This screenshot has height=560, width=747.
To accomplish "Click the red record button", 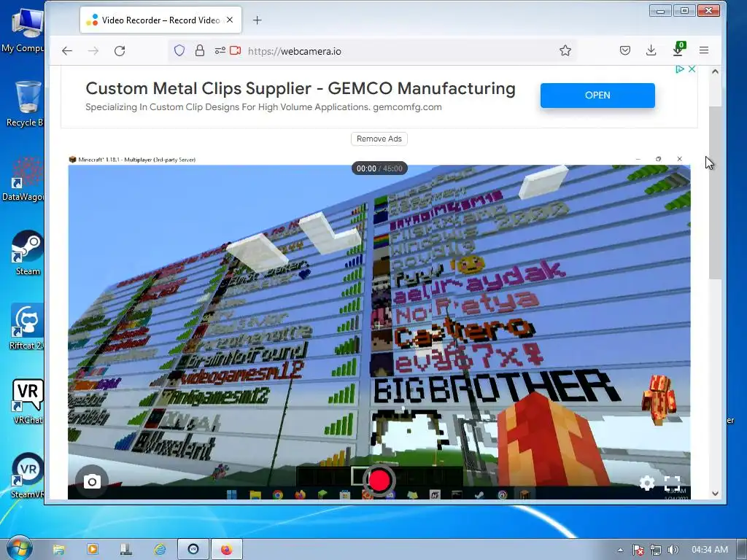I will tap(379, 481).
